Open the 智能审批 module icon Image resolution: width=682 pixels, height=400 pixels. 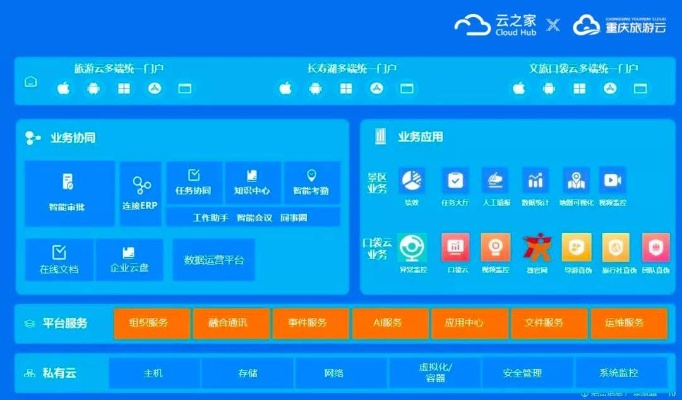tap(68, 183)
